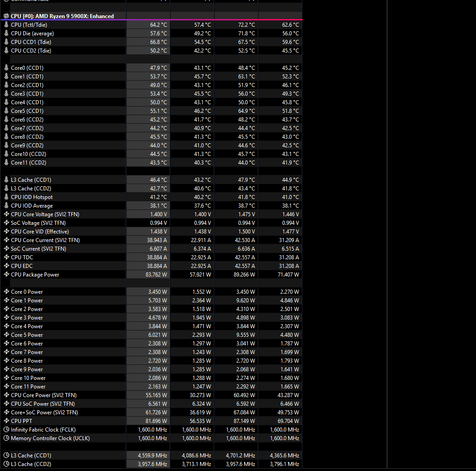Select the Core1 (CCD1) sensor row label
The height and width of the screenshot is (471, 476).
(x=27, y=77)
